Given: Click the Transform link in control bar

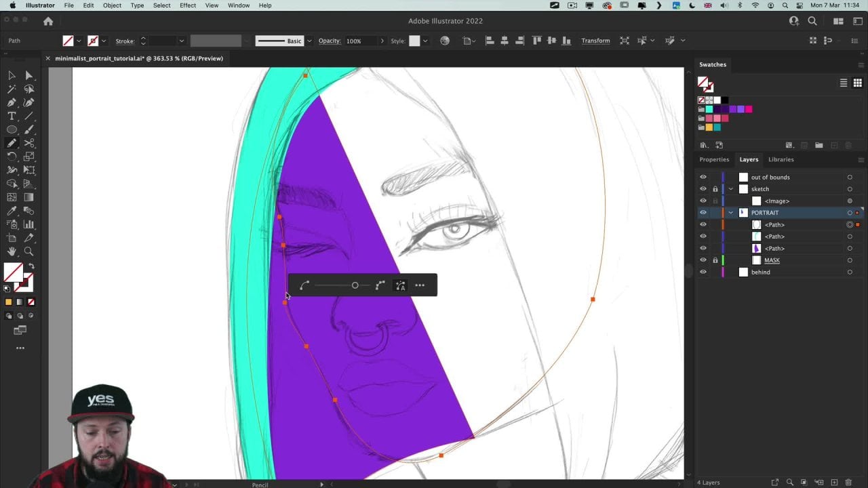Looking at the screenshot, I should [595, 41].
